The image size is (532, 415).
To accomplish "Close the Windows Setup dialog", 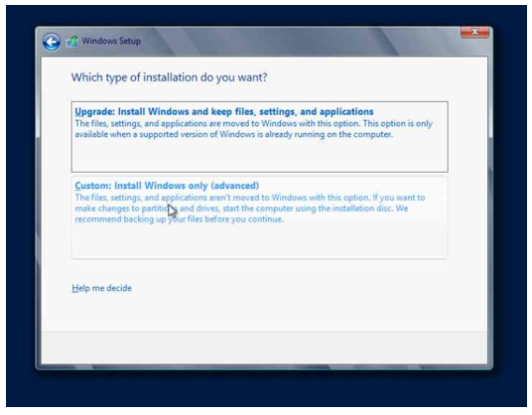I will [474, 32].
